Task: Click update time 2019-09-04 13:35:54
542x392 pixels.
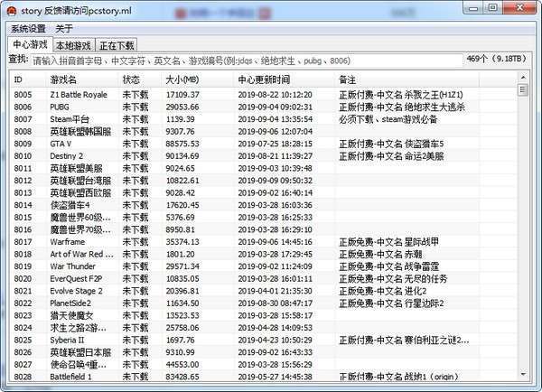Action: [275, 119]
